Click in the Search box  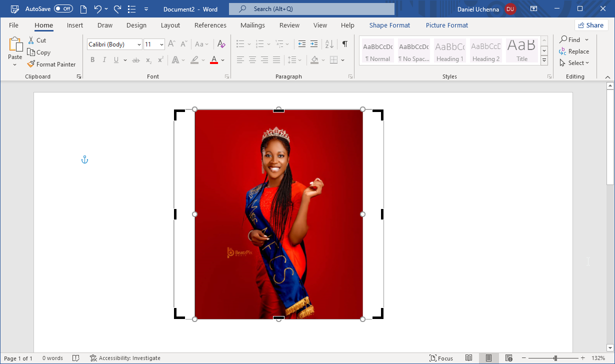[x=311, y=9]
